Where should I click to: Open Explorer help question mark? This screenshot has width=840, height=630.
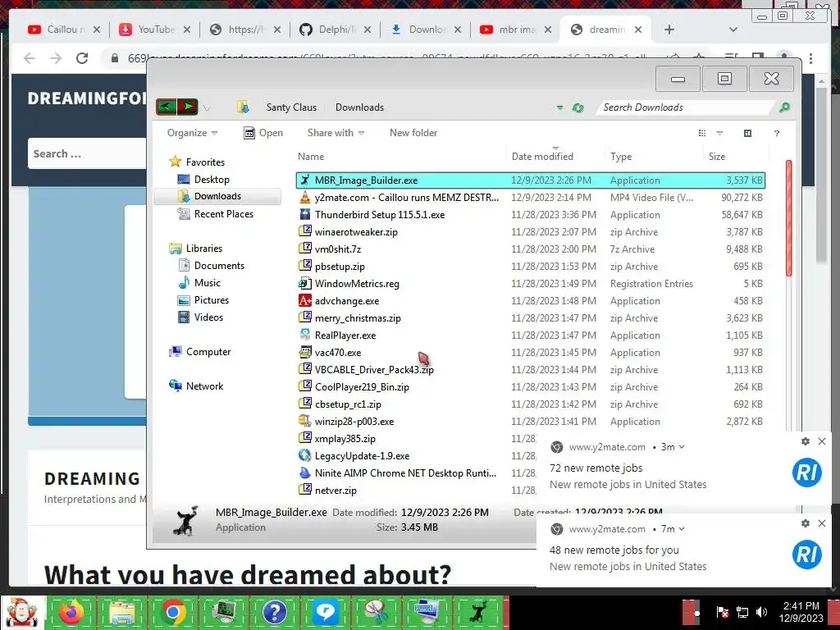[x=776, y=134]
